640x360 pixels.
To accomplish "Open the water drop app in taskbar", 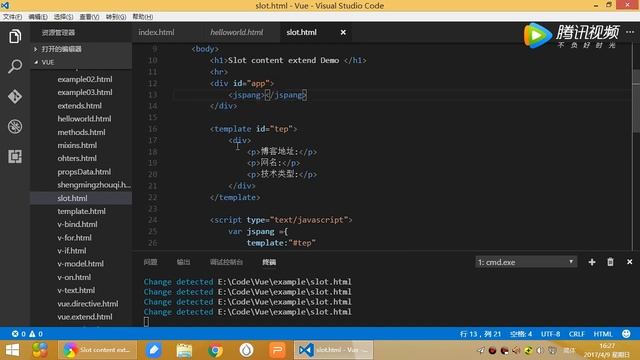I will pyautogui.click(x=246, y=350).
